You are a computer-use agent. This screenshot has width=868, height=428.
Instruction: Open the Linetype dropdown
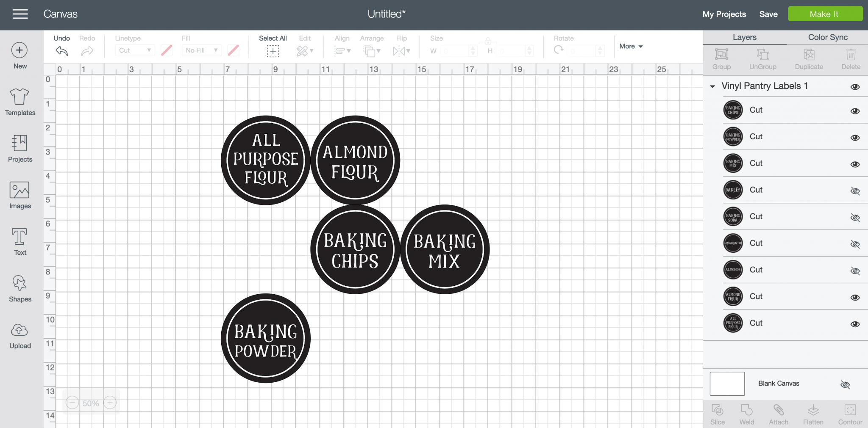coord(134,50)
